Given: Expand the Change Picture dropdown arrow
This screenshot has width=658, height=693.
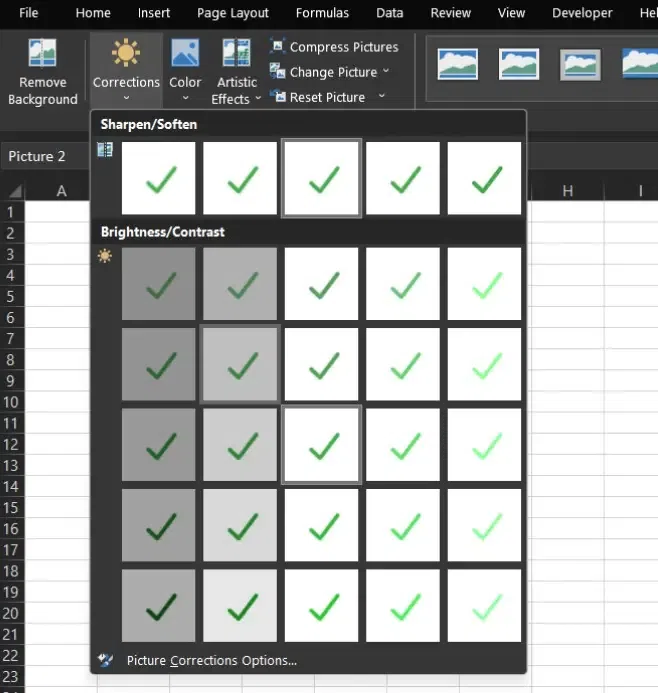Looking at the screenshot, I should tap(386, 71).
